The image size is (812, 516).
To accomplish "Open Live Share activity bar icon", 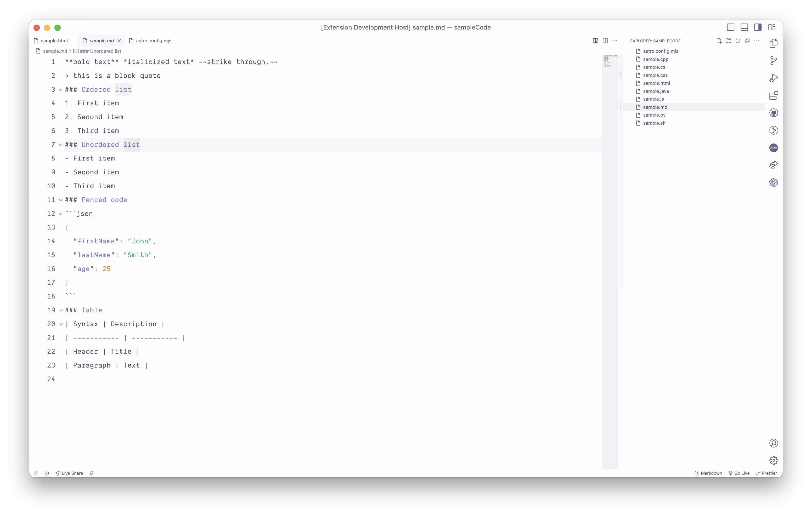I will point(774,165).
